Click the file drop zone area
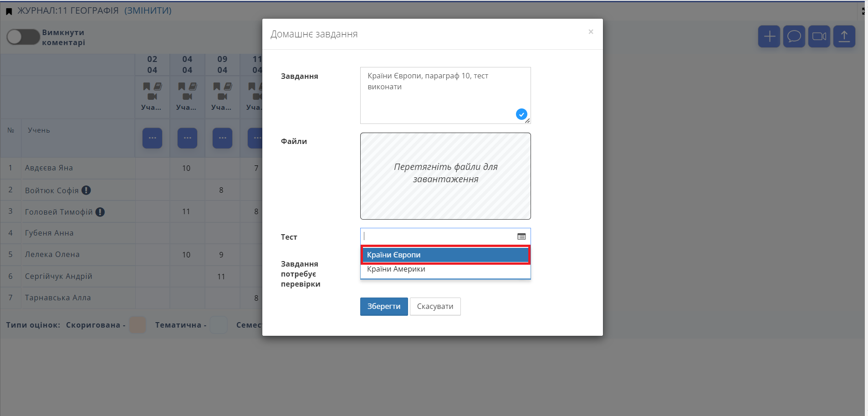 [445, 176]
